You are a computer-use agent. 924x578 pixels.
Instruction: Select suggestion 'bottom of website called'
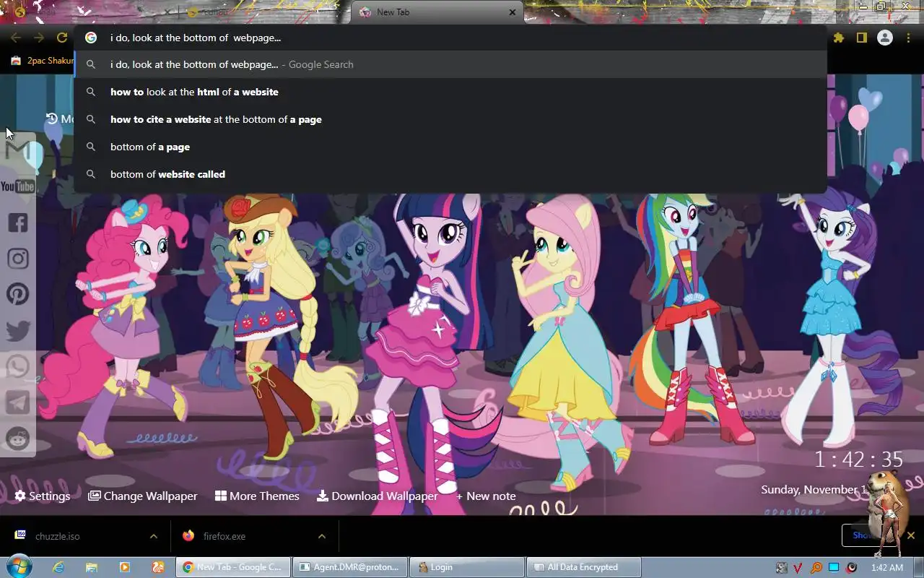click(x=450, y=174)
